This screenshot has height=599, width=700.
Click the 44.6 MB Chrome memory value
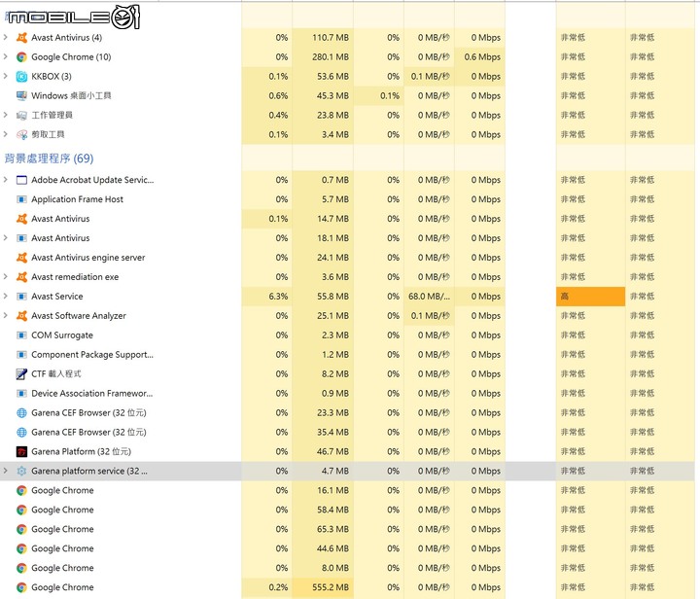332,548
